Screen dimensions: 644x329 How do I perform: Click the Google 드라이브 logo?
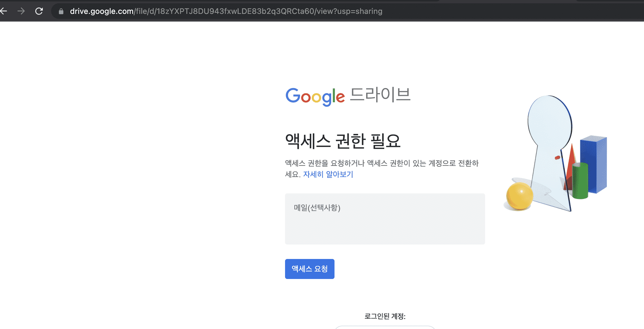point(348,96)
